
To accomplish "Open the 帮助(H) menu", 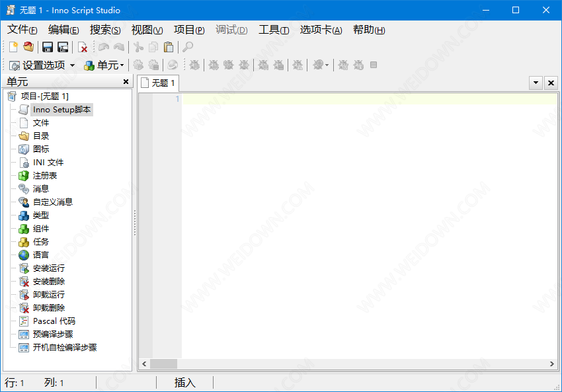I will [x=369, y=30].
